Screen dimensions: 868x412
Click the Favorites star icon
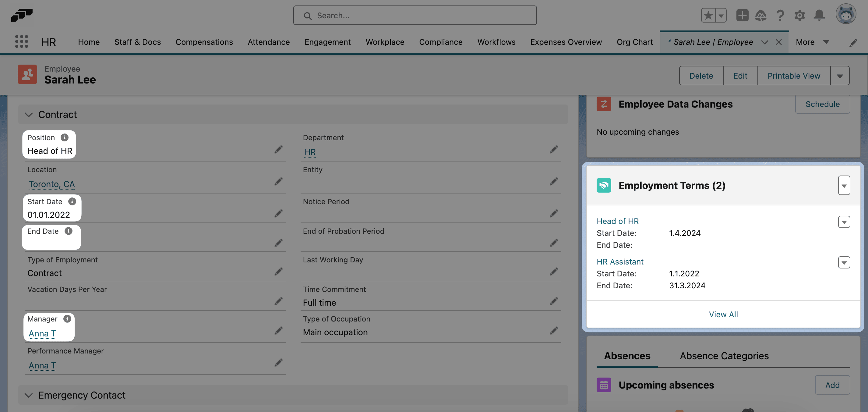708,15
